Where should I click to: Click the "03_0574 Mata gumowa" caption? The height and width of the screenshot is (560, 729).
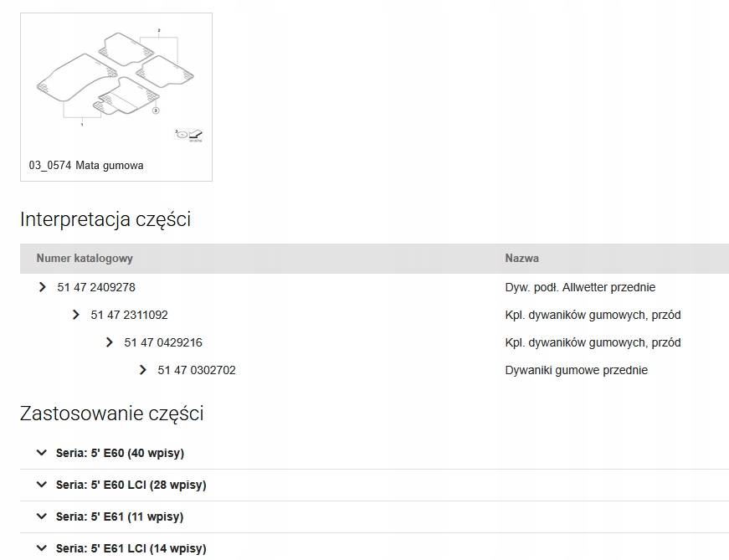tap(86, 166)
